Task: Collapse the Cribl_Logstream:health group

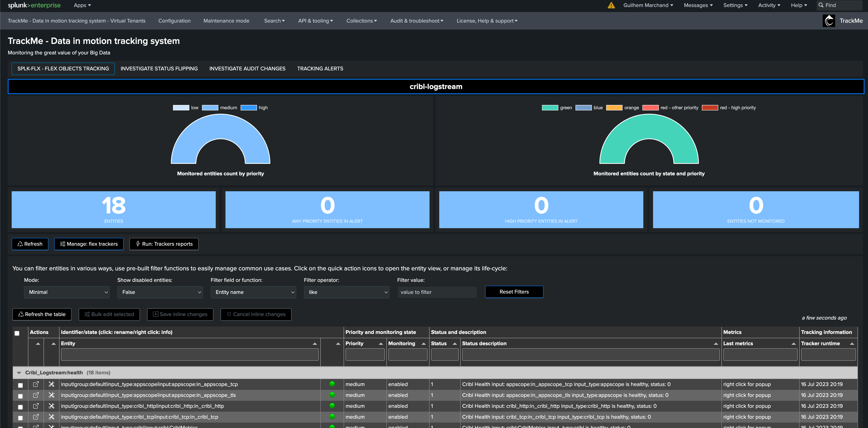Action: (x=19, y=372)
